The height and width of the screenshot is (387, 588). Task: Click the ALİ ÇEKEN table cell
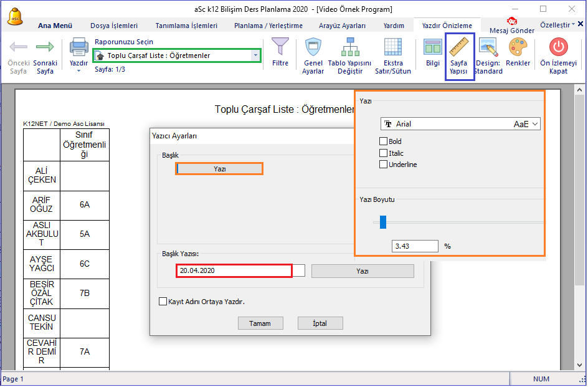(x=42, y=176)
